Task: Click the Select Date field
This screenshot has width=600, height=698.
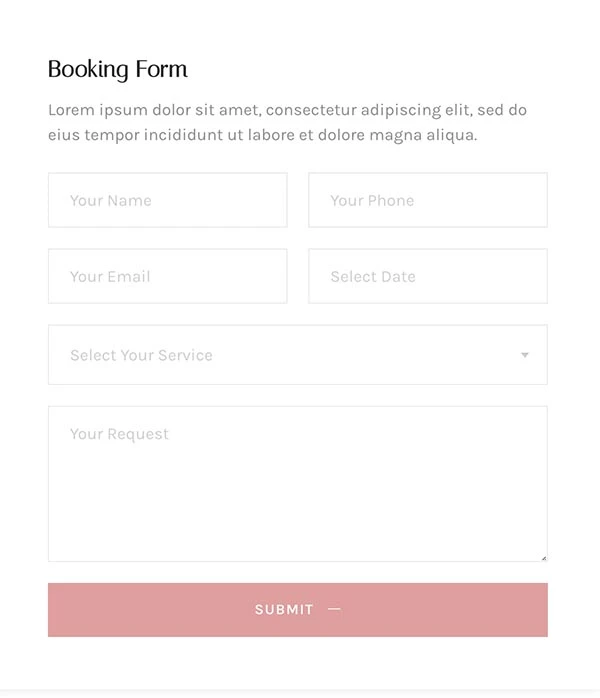Action: pyautogui.click(x=427, y=276)
